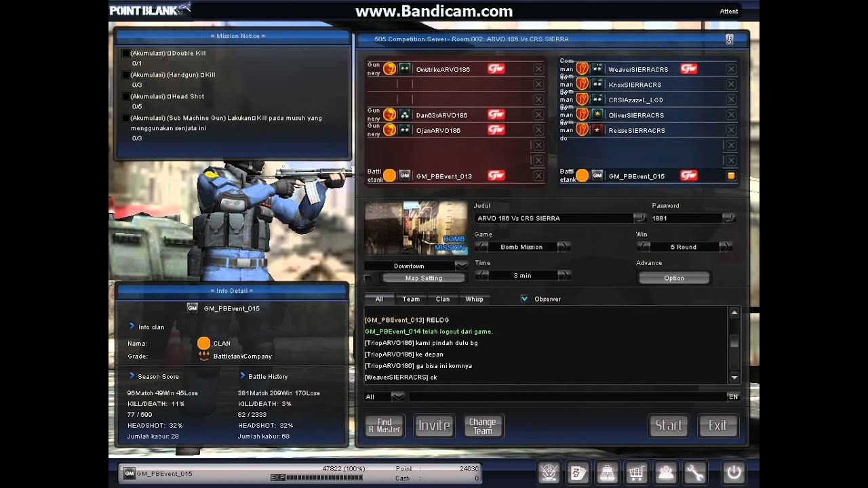Open the clan emblem icon in bottom bar

[x=548, y=472]
